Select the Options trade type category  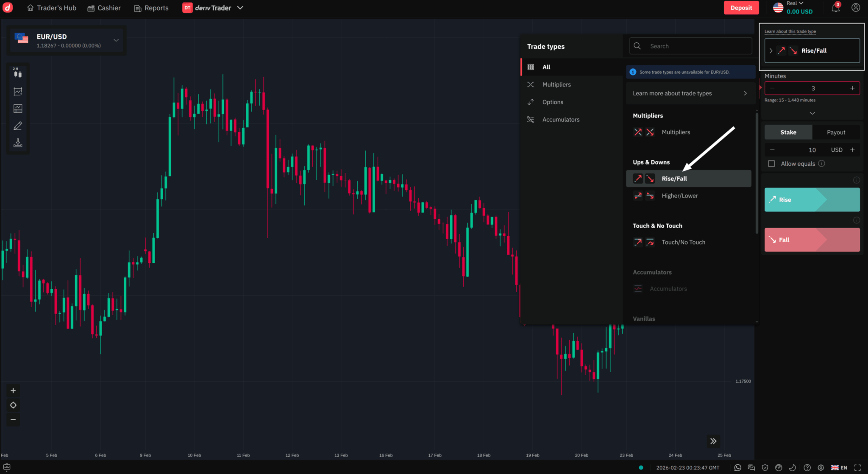click(x=553, y=102)
